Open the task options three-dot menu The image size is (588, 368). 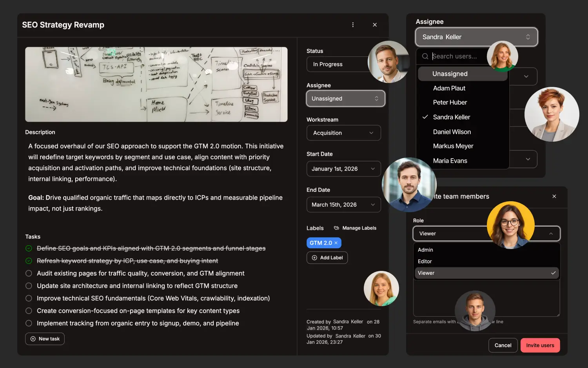[353, 25]
